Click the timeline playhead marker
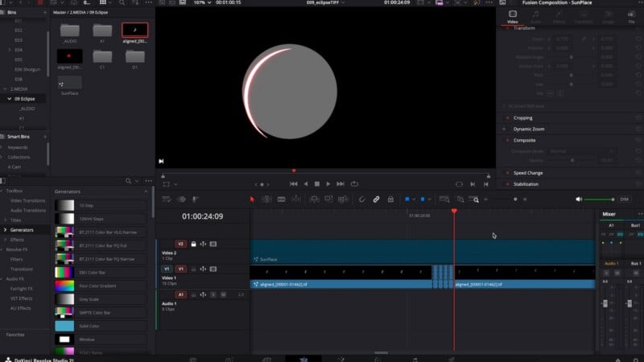Screen dimensions: 644x362 [x=454, y=211]
